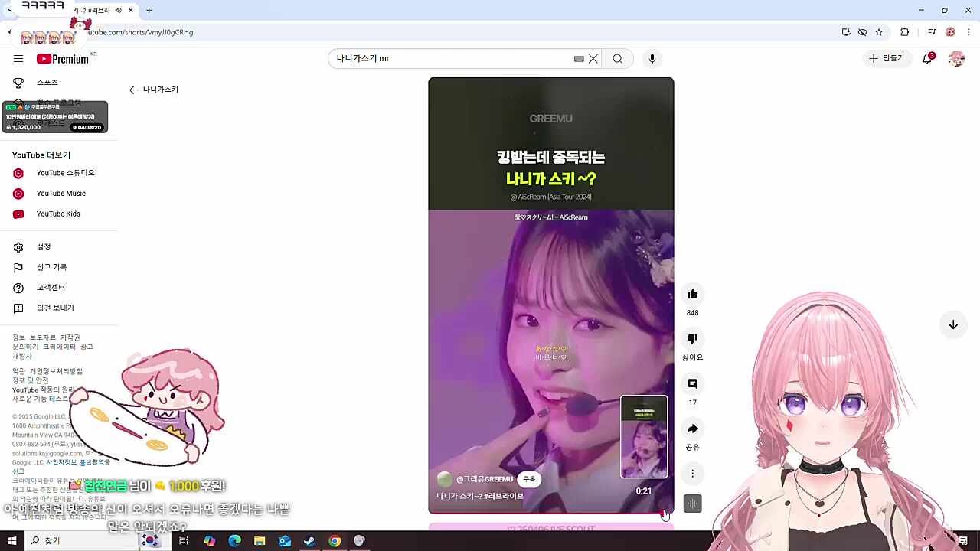This screenshot has width=980, height=551.
Task: Click the browser address bar URL
Action: point(140,32)
